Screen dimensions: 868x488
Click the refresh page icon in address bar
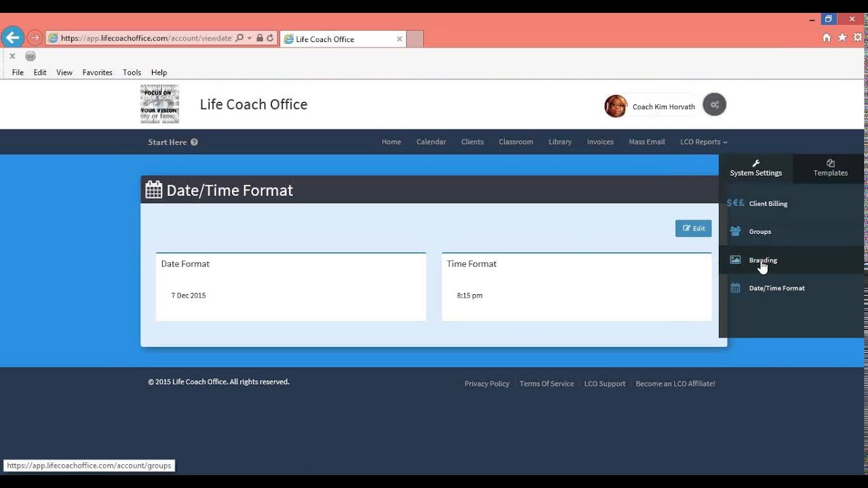(270, 39)
